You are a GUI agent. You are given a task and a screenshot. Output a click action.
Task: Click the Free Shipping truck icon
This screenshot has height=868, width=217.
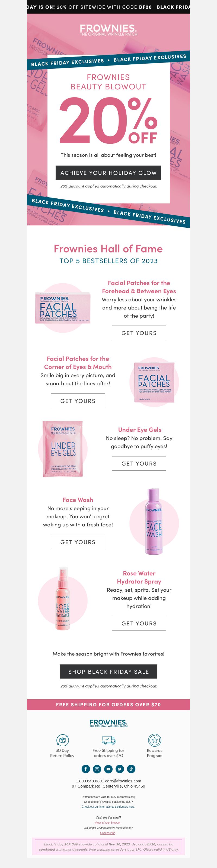(x=108, y=740)
